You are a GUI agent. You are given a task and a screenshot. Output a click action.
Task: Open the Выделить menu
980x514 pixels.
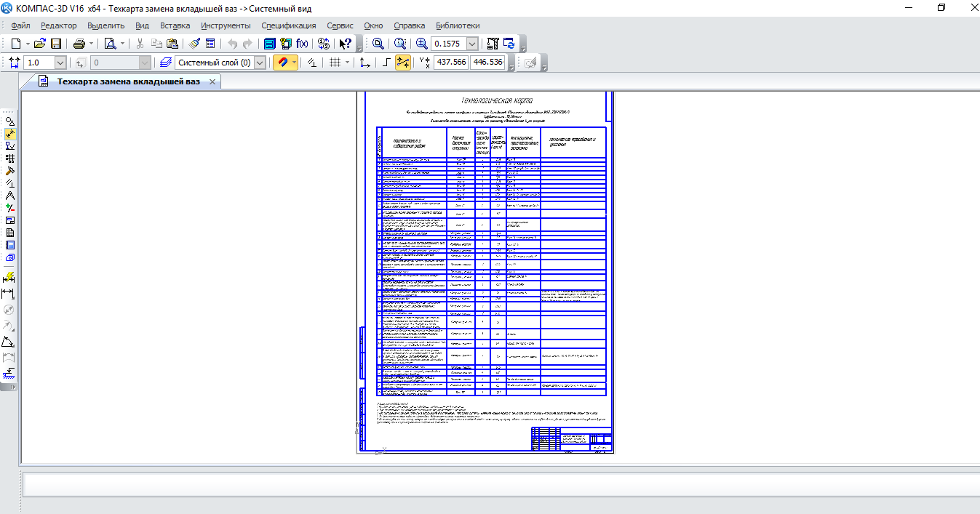tap(106, 25)
